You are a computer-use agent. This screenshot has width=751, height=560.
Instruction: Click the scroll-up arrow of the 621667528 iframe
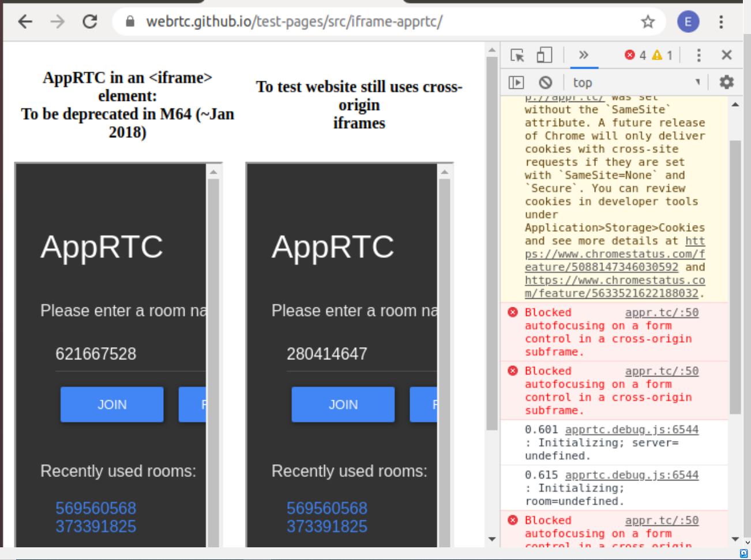click(213, 172)
